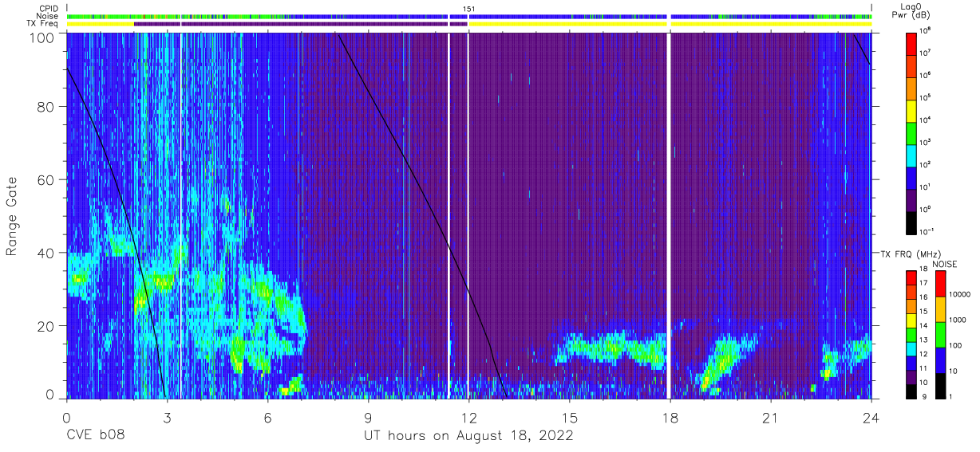Click the black segment of NOISE colorbar
Viewport: 980px width, 452px height.
940,385
